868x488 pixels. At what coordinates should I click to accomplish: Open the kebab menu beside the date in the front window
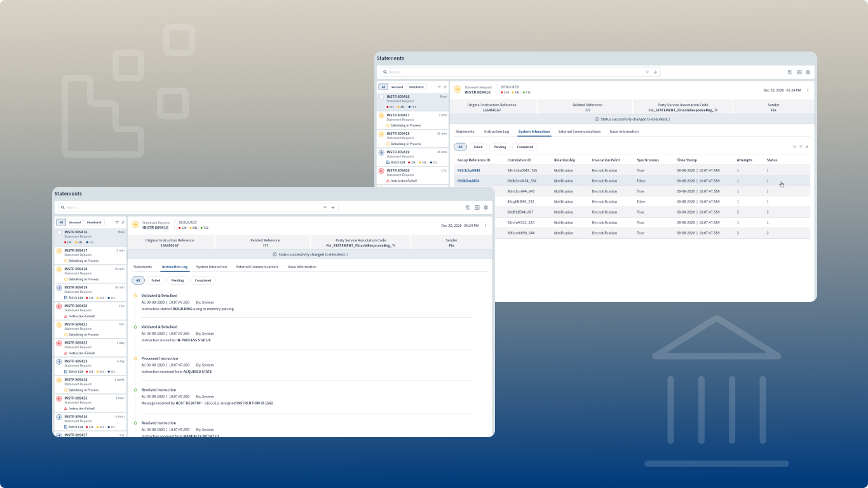(x=485, y=226)
